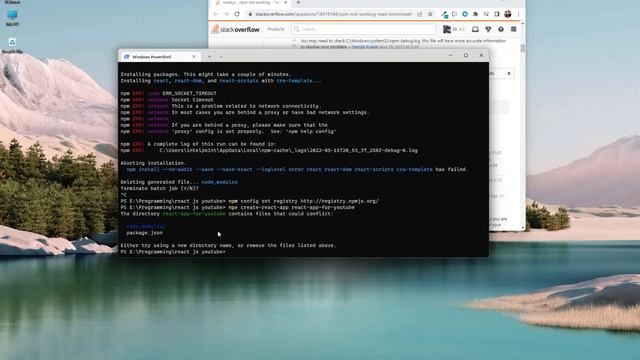Open the Stack Overflow achievements trophy icon

coord(488,29)
